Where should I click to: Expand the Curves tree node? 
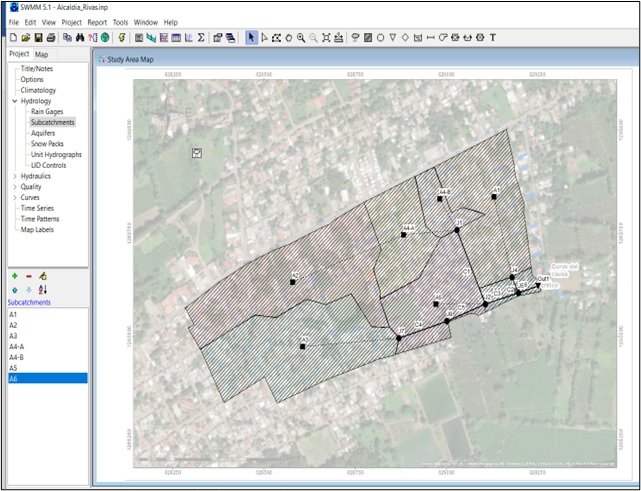click(x=14, y=197)
